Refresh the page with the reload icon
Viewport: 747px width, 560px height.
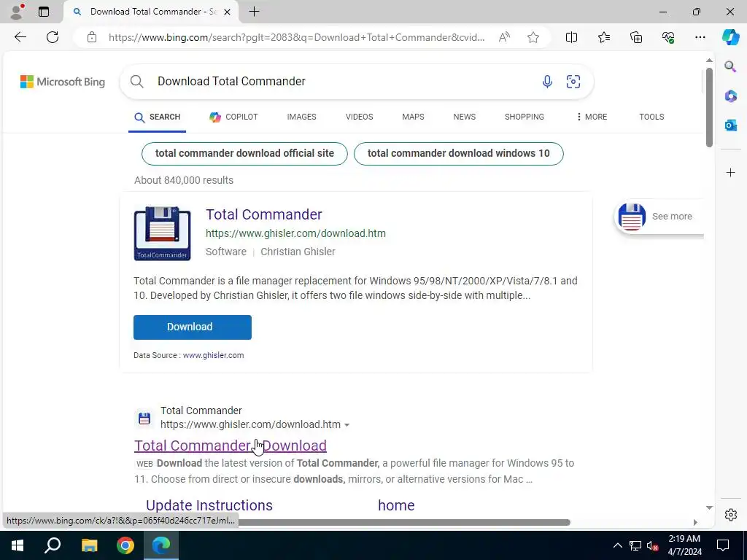(x=53, y=37)
